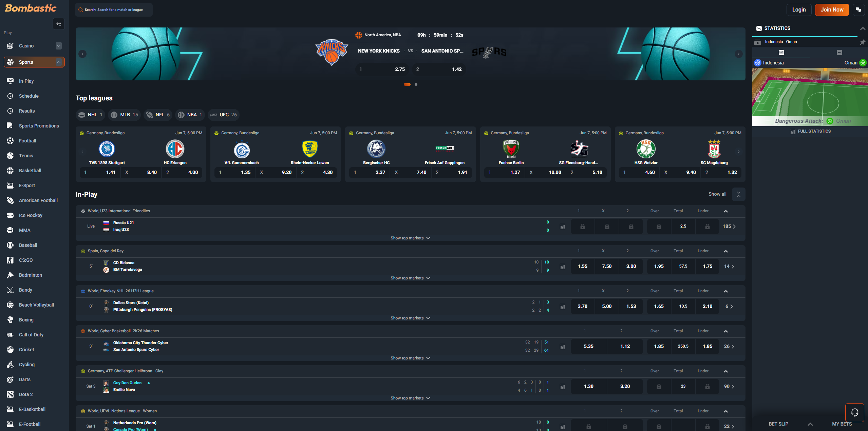
Task: Bet on Knicks at odds 2.75
Action: [382, 69]
